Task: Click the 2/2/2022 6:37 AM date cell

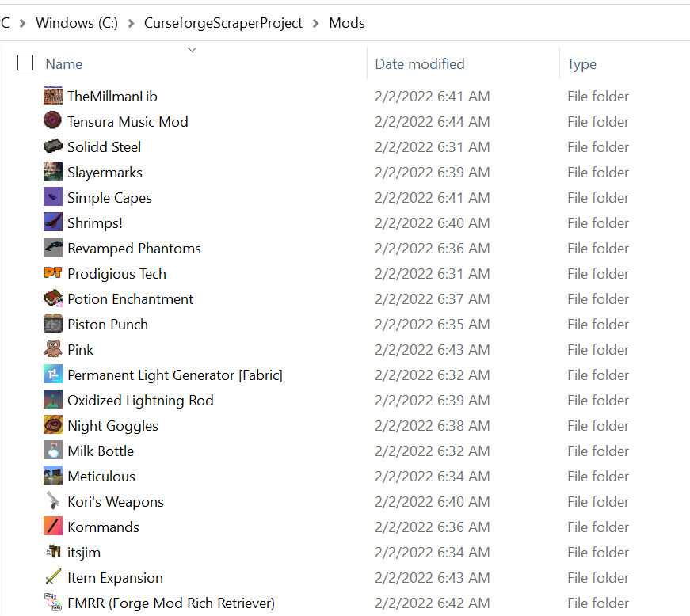Action: click(432, 299)
